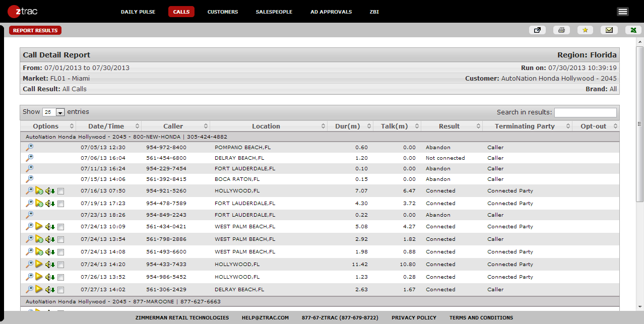Select checkbox for the 07/24/13 14:20 call

[60, 265]
